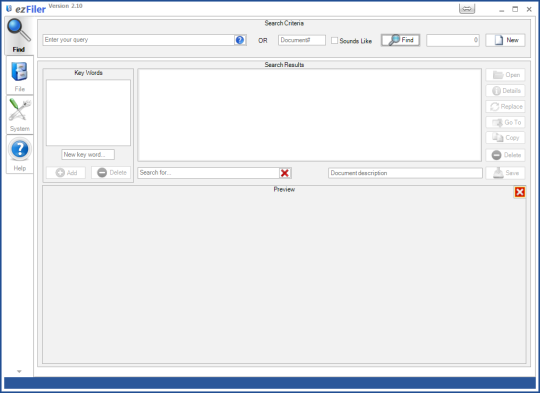Click the Key Words list box
Viewport: 540px width, 393px height.
point(89,113)
